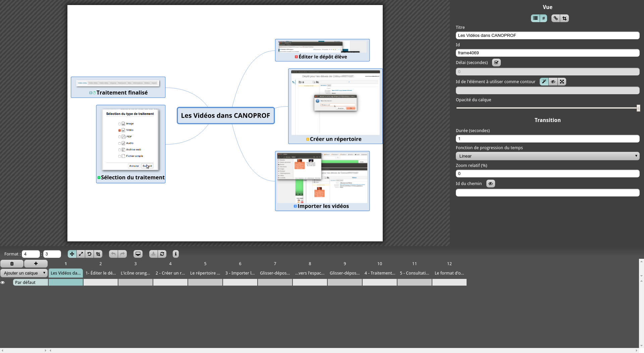This screenshot has width=644, height=353.
Task: Toggle 'show in frame list' icon
Action: pos(535,18)
